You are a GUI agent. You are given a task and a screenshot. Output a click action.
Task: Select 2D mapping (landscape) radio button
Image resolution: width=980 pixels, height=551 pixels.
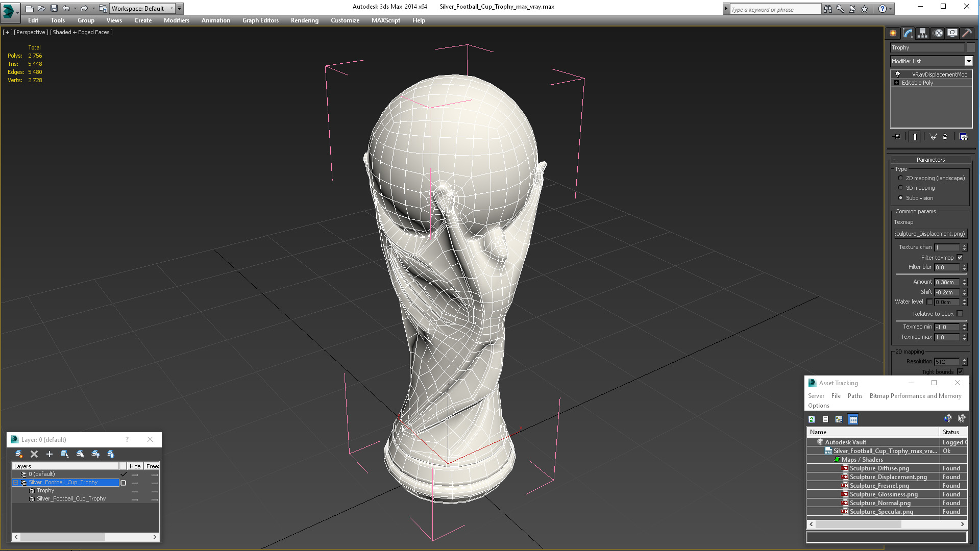pos(900,178)
